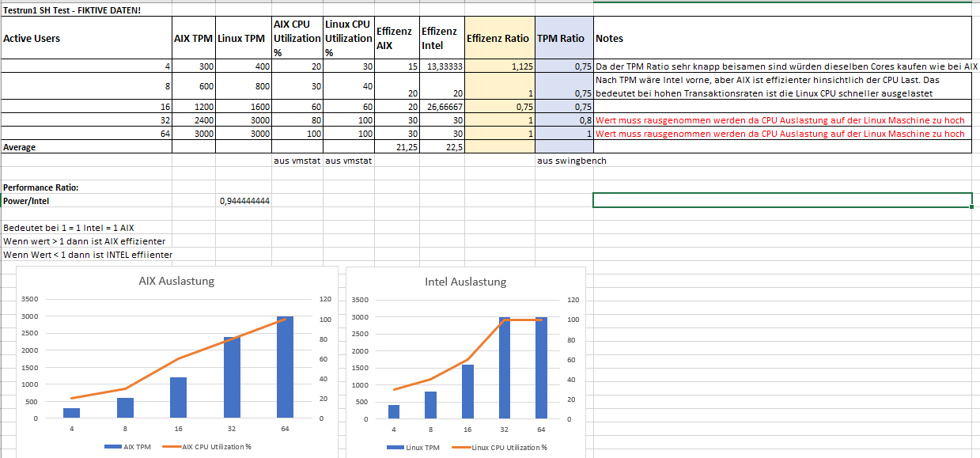The image size is (980, 458).
Task: Click the text 'Wenn Wert < 1 dann ist INTEL effiienter'
Action: point(88,255)
